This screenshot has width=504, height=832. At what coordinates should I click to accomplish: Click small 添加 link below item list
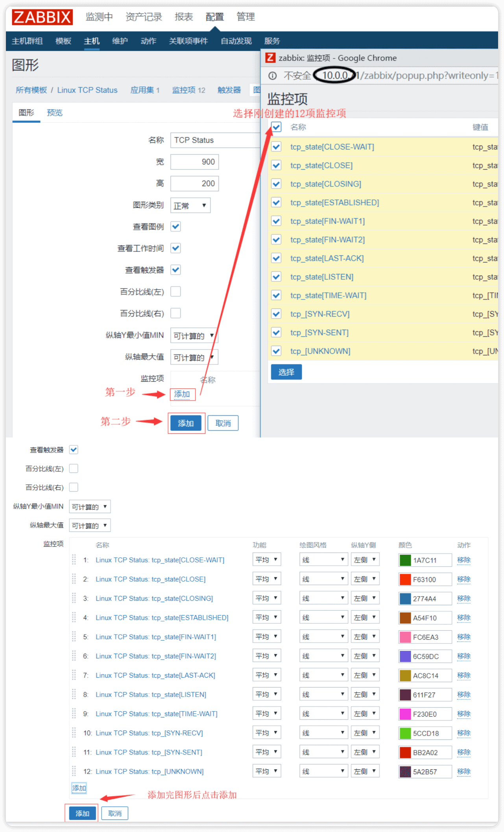[79, 788]
